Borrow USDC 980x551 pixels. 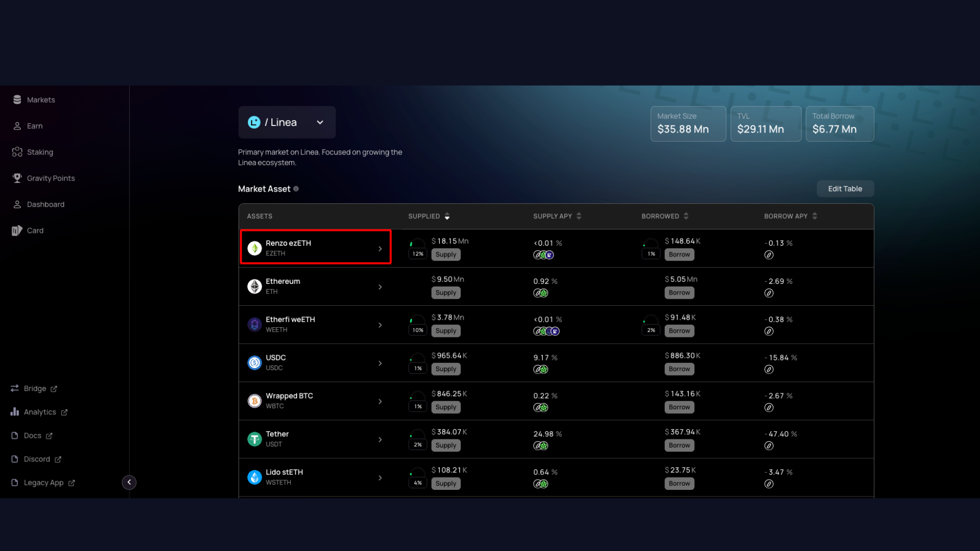click(x=680, y=369)
